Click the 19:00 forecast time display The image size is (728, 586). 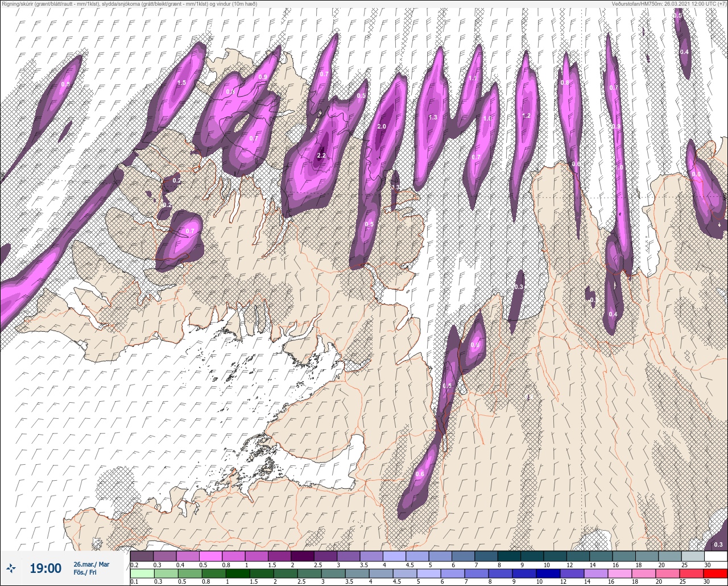pyautogui.click(x=45, y=568)
